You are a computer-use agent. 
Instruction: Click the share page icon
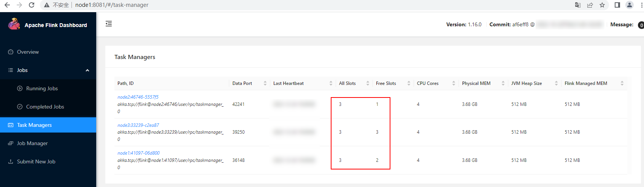tap(590, 5)
